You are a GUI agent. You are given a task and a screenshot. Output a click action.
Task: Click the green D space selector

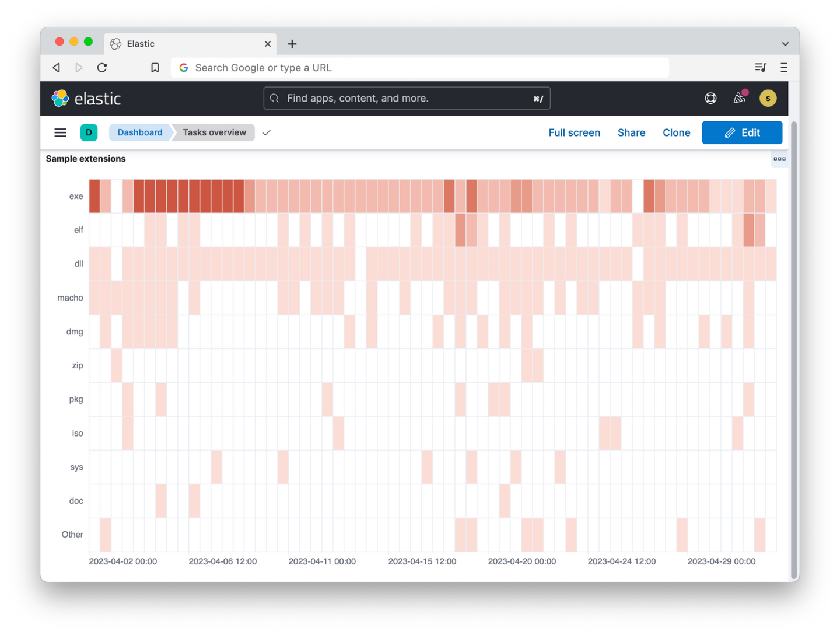[89, 132]
